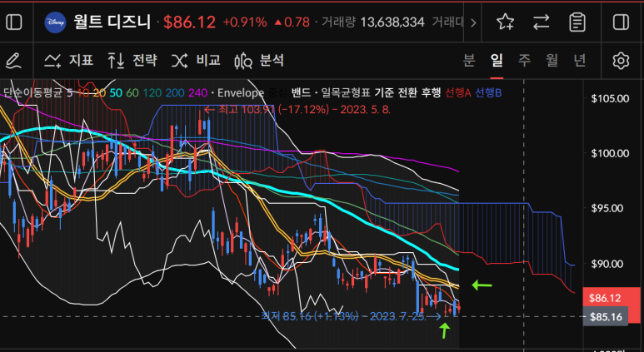Toggle the 120-day moving average legend
This screenshot has width=644, height=352.
(x=152, y=92)
